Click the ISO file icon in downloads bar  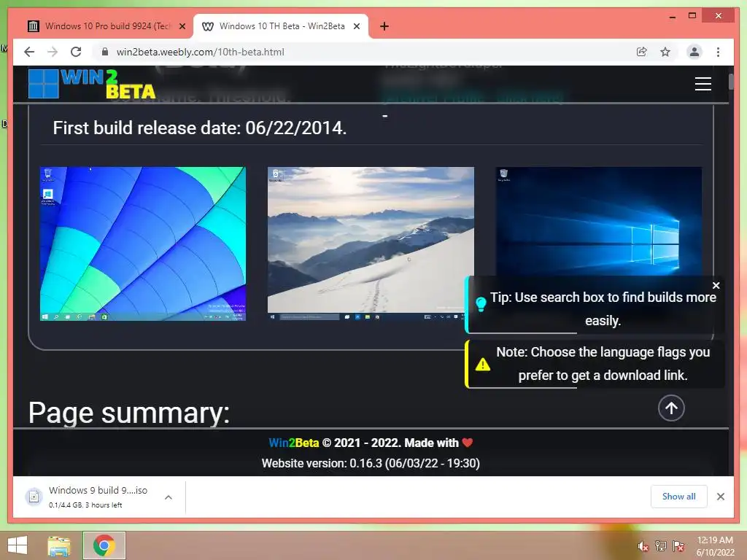pyautogui.click(x=34, y=497)
